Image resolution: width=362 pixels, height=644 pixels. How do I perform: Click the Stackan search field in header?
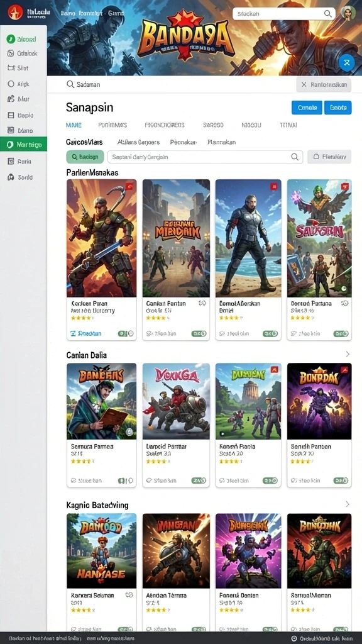pyautogui.click(x=284, y=14)
